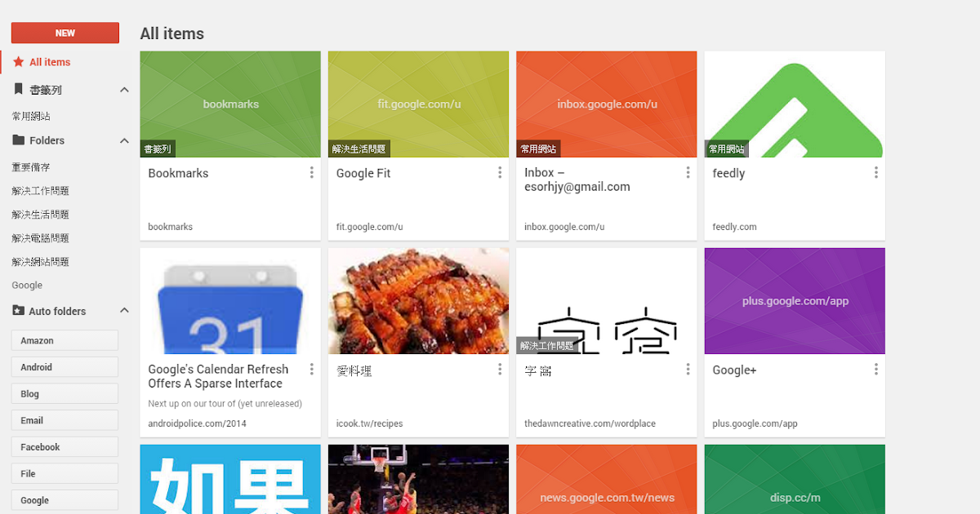
Task: Open 常用網站 in the sidebar
Action: (x=31, y=117)
